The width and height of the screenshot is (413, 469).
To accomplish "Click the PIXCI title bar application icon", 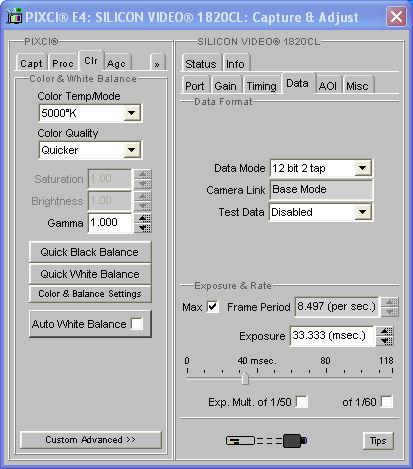I will tap(14, 16).
